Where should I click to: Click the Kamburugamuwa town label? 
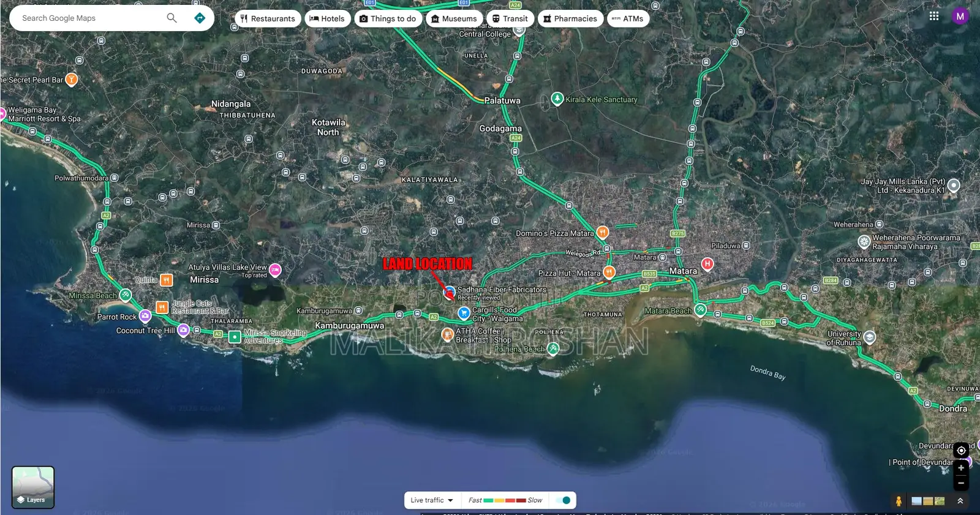point(350,325)
